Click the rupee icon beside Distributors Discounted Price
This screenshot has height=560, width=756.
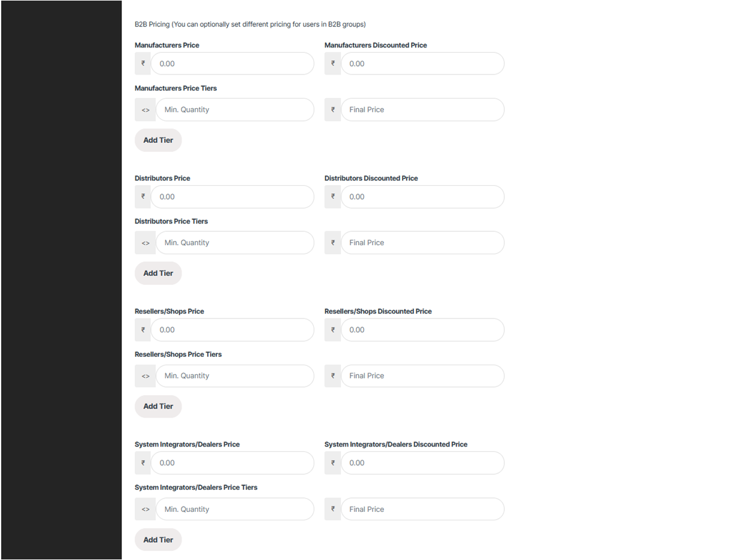(x=333, y=196)
